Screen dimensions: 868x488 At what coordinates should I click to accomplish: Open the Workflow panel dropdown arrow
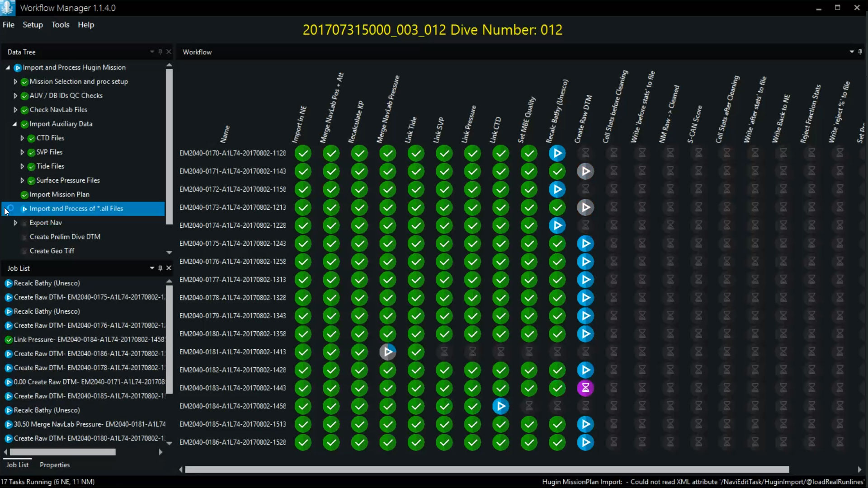852,52
